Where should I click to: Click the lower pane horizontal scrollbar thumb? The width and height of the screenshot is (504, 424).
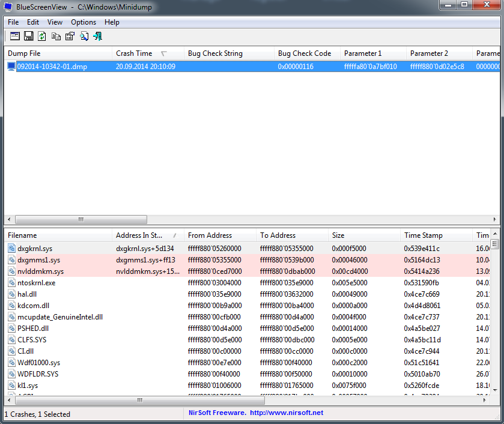[x=140, y=400]
